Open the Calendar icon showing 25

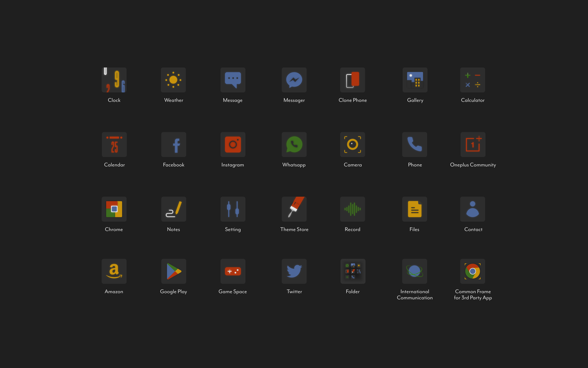[x=114, y=145]
